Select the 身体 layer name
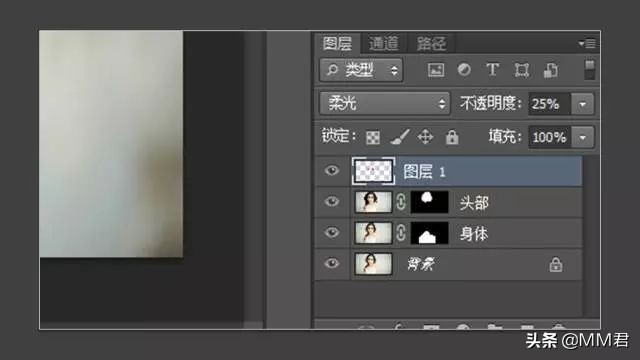 [474, 234]
